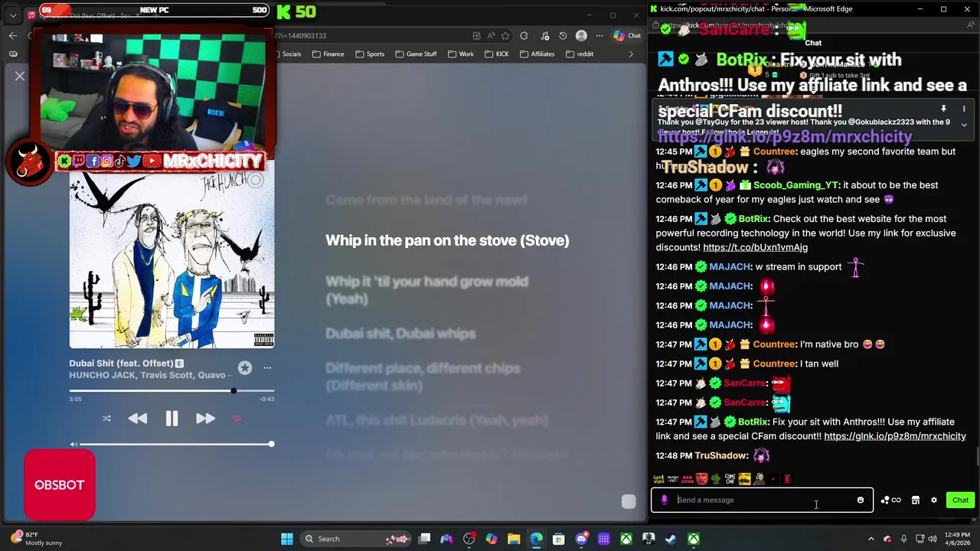This screenshot has height=551, width=980.
Task: Click the volume speaker icon below playback
Action: 73,444
